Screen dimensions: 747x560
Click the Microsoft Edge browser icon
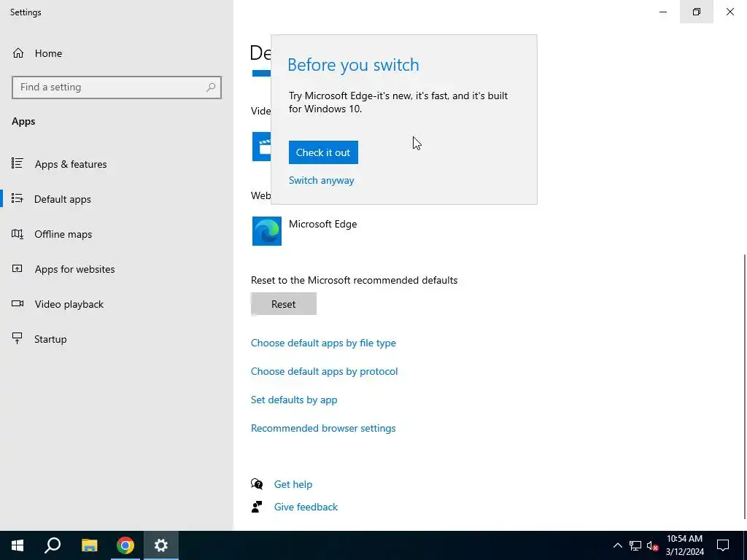[267, 231]
